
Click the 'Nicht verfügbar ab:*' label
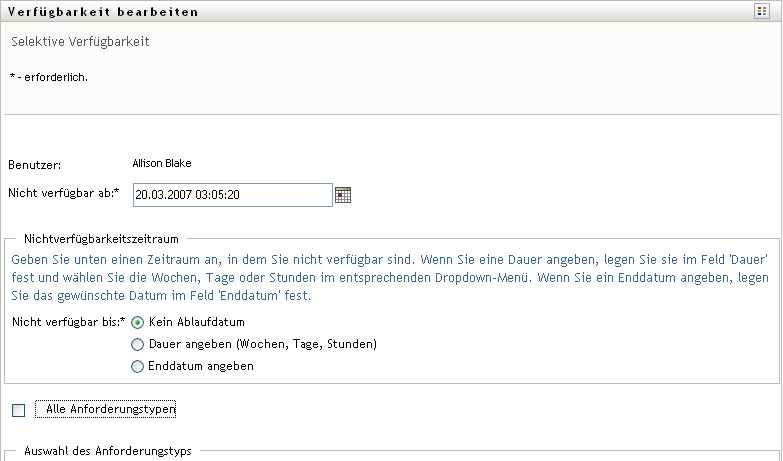(x=64, y=193)
